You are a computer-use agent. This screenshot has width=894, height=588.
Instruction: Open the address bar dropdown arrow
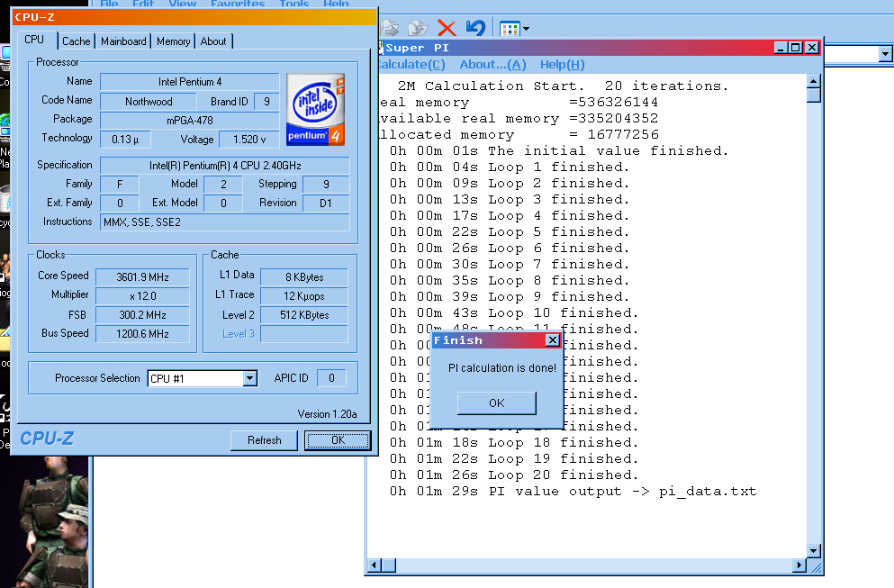click(884, 54)
